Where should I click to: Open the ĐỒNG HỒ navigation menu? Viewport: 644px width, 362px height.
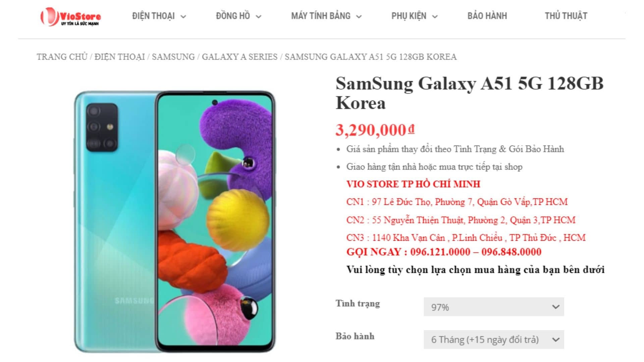pyautogui.click(x=233, y=16)
